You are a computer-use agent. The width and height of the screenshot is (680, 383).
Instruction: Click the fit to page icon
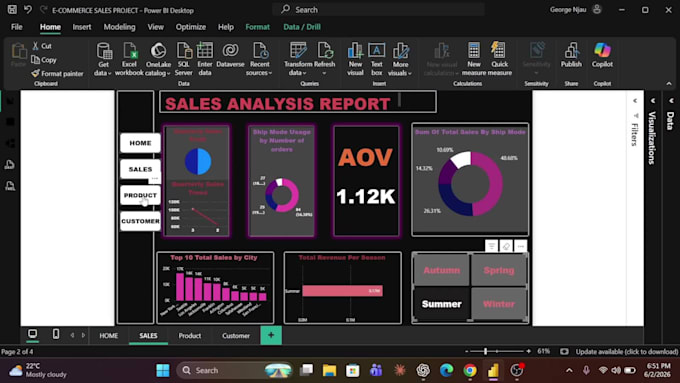564,351
